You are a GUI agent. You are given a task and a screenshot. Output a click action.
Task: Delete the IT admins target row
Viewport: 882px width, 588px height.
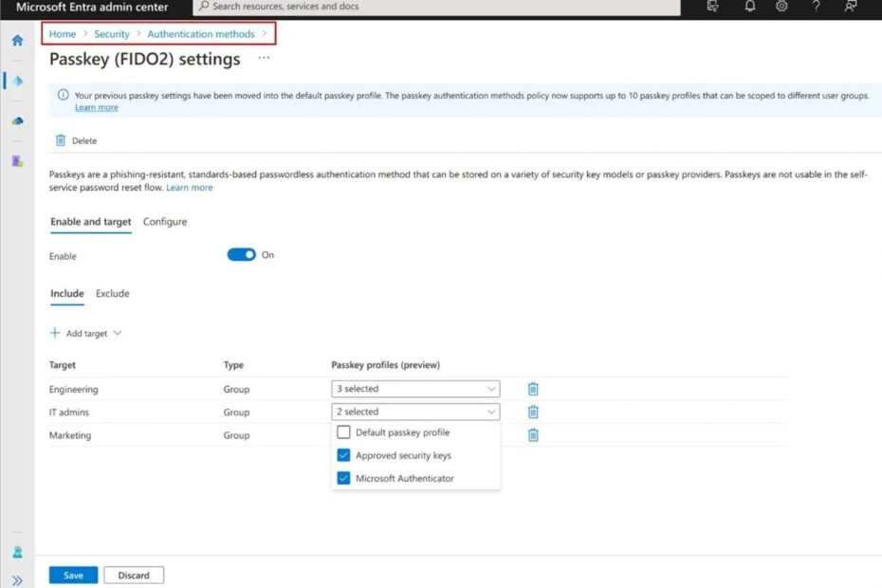click(533, 412)
